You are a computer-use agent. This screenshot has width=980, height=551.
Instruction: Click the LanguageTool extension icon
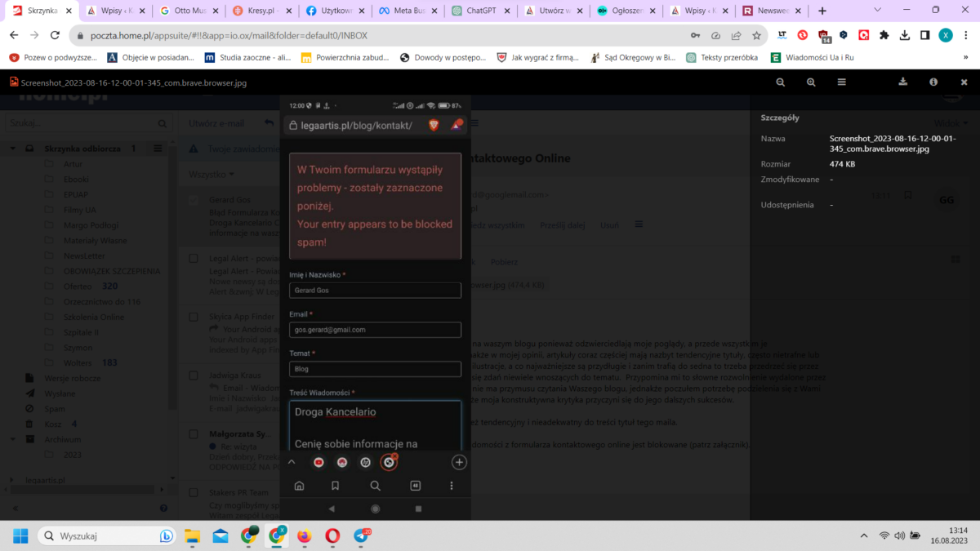(x=782, y=35)
